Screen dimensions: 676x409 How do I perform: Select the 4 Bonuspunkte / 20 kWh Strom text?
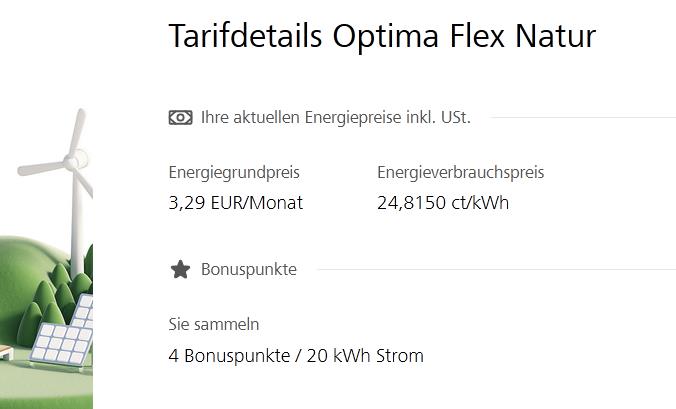(296, 356)
